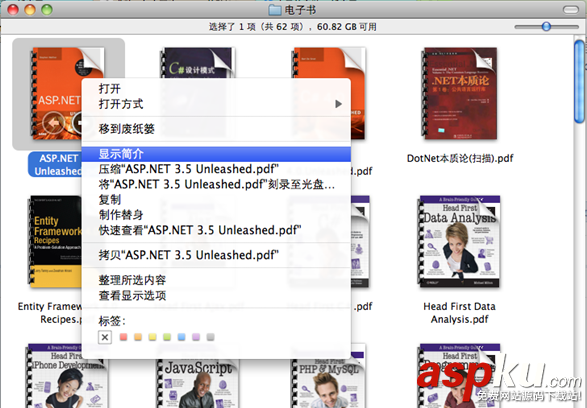Select the DotNet本质论(扫描).pdf book icon
This screenshot has width=587, height=408.
coord(460,94)
